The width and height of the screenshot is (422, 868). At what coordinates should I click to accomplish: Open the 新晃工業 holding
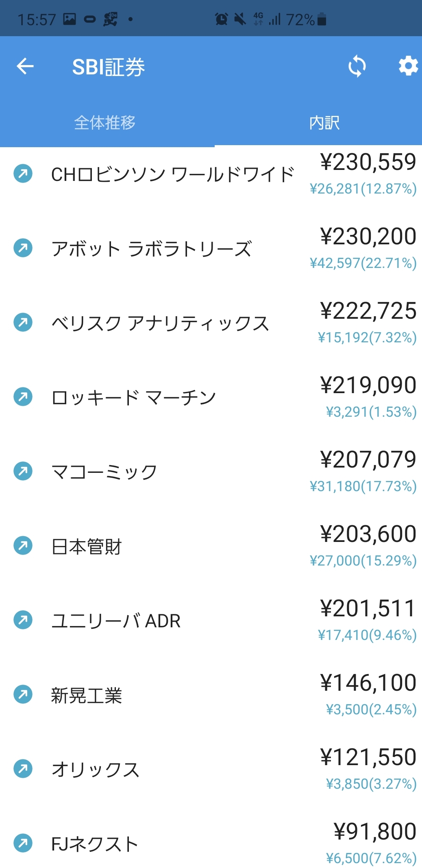[x=87, y=695]
